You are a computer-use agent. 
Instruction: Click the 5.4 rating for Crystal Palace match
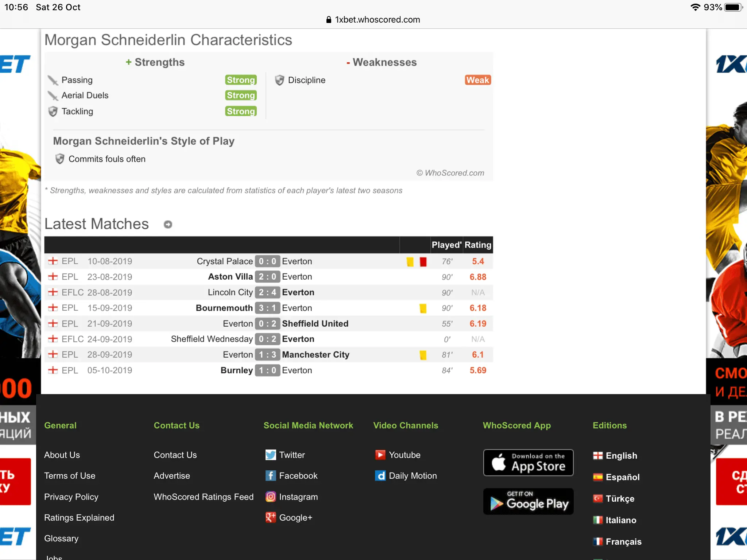point(478,261)
